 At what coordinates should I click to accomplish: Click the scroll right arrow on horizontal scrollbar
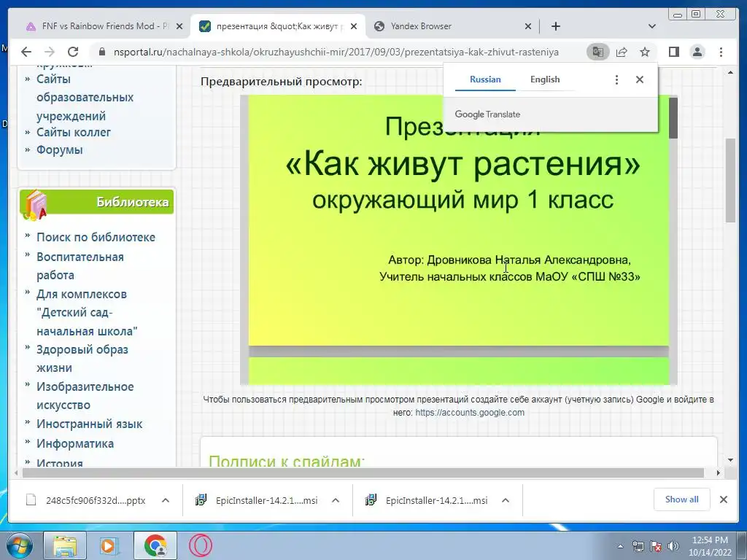coord(719,472)
